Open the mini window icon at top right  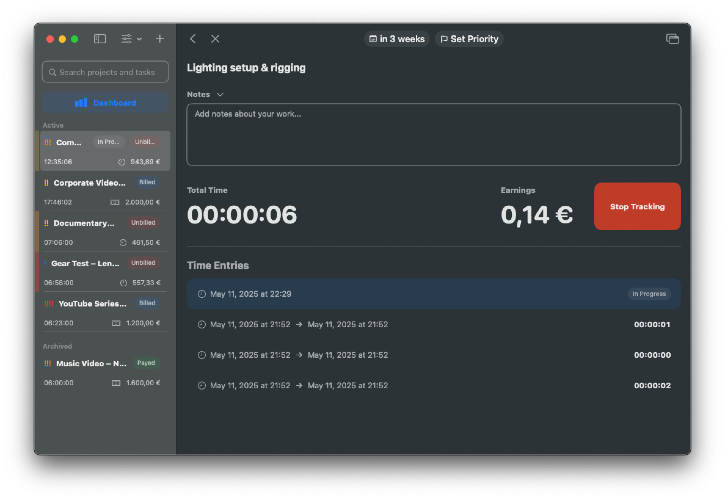(672, 39)
